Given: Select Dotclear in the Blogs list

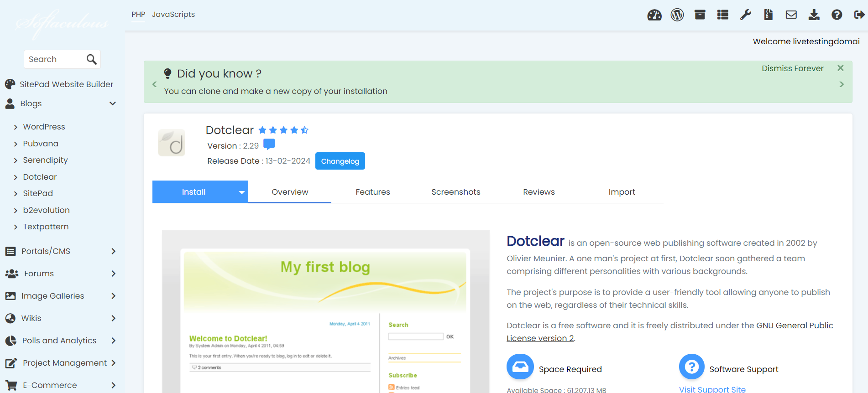Looking at the screenshot, I should click(x=40, y=177).
